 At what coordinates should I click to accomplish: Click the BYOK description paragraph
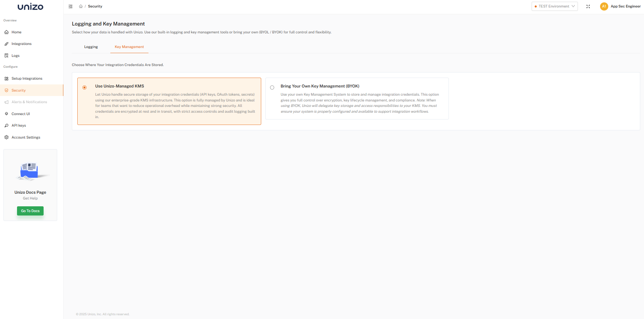[x=360, y=103]
